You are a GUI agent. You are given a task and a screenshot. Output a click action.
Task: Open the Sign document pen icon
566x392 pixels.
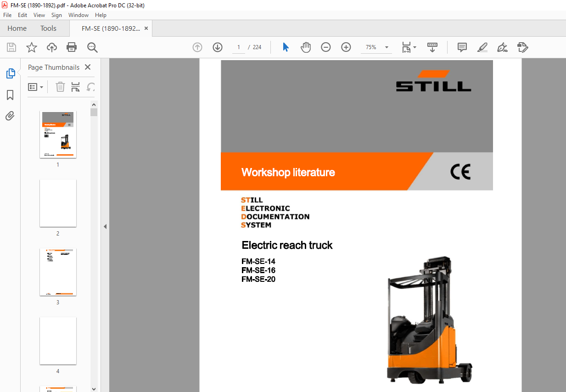pos(503,47)
